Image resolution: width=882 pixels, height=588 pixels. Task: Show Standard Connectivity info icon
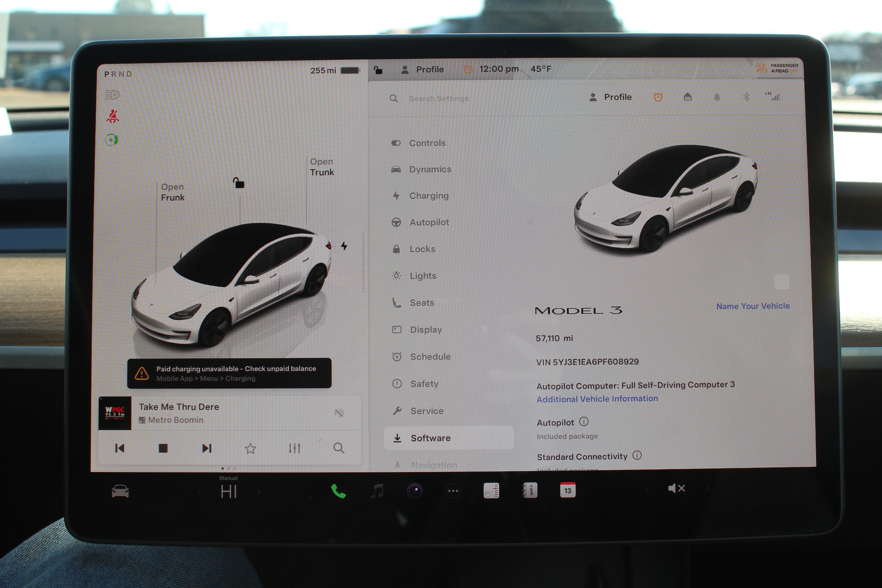pyautogui.click(x=637, y=455)
